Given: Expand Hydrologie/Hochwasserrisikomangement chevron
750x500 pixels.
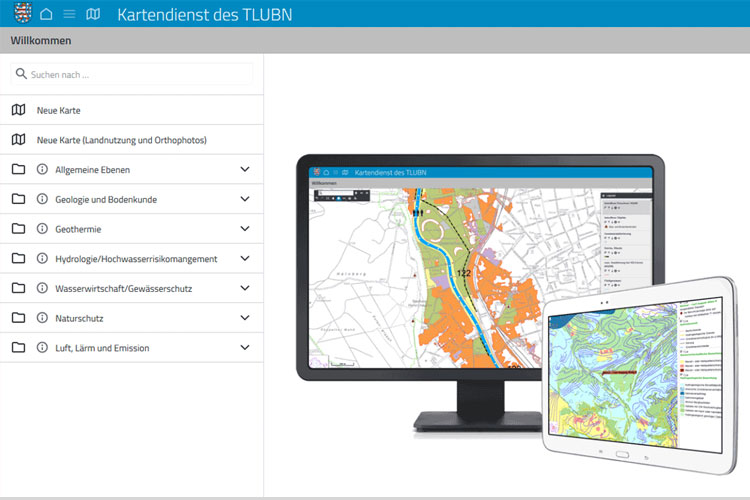Looking at the screenshot, I should (x=245, y=258).
